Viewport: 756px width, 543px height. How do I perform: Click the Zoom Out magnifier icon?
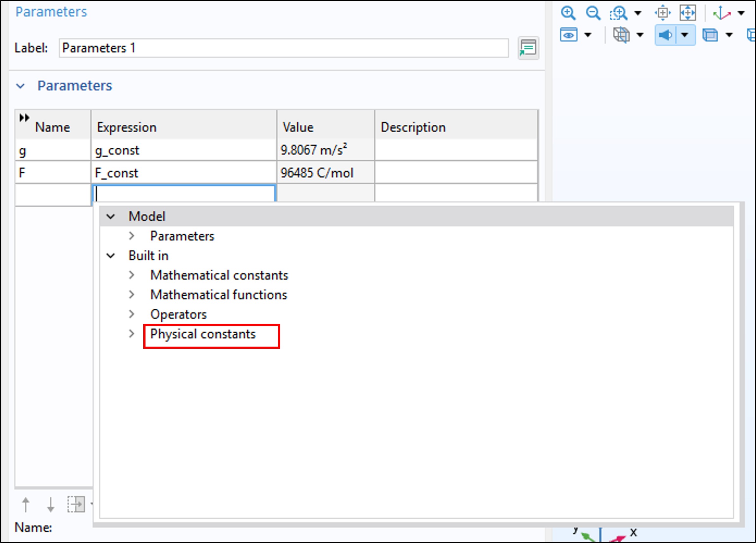click(x=593, y=13)
